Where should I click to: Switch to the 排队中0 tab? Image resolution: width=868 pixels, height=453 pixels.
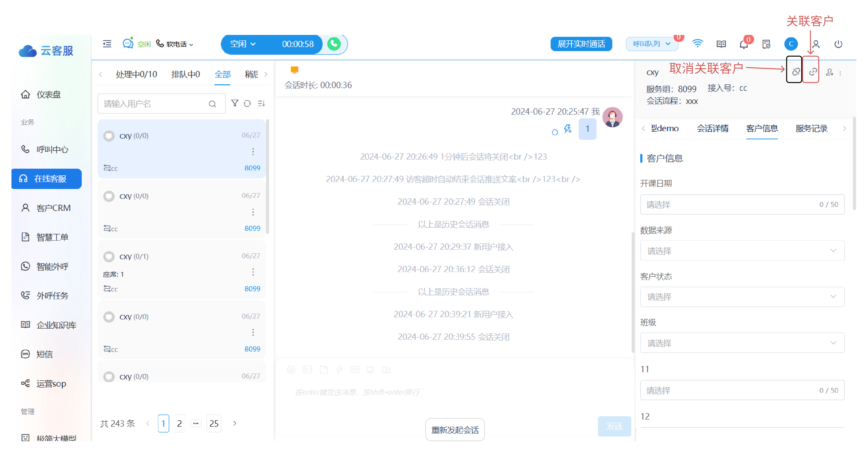pos(185,74)
